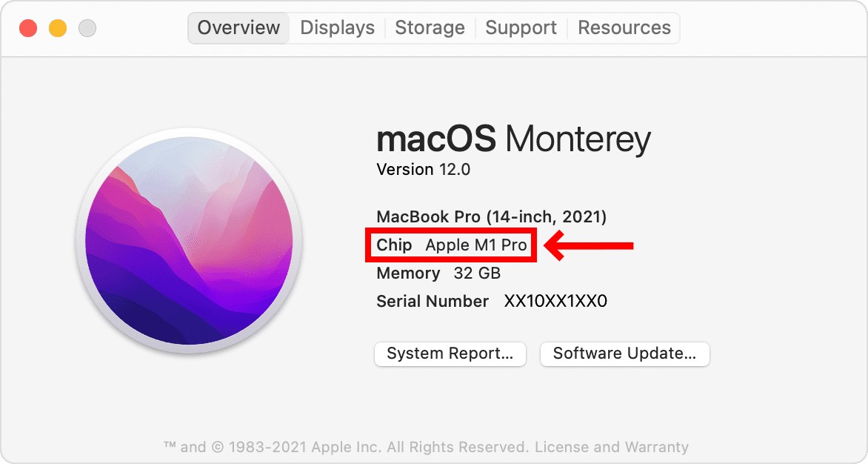Viewport: 868px width, 464px height.
Task: Click the macOS Monterey title
Action: pyautogui.click(x=513, y=139)
